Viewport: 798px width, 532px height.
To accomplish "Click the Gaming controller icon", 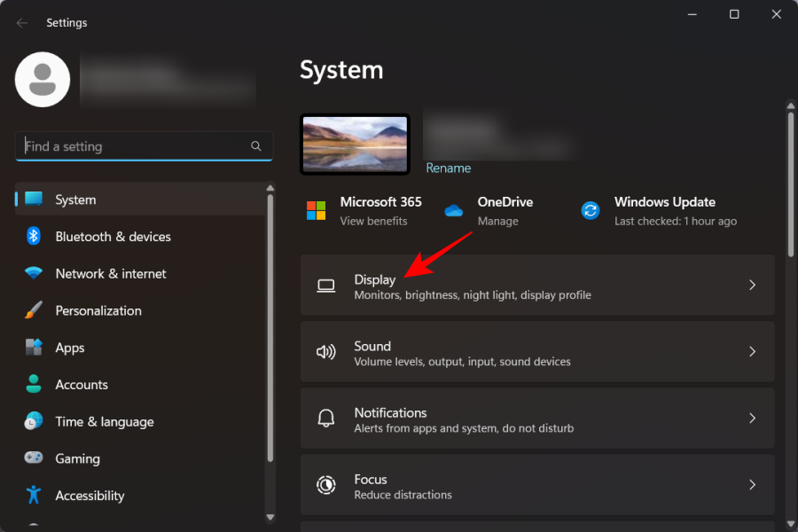I will pyautogui.click(x=34, y=458).
